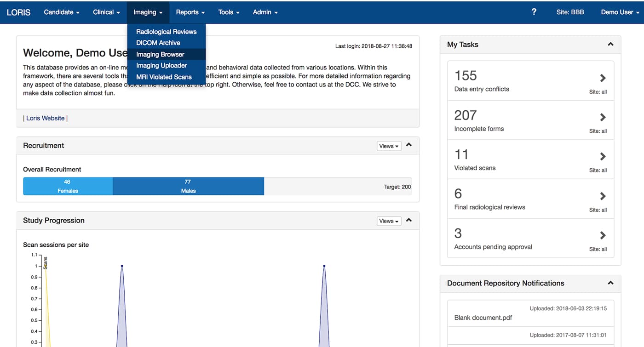Open the Accounts pending approval arrow
This screenshot has width=644, height=347.
pos(603,236)
